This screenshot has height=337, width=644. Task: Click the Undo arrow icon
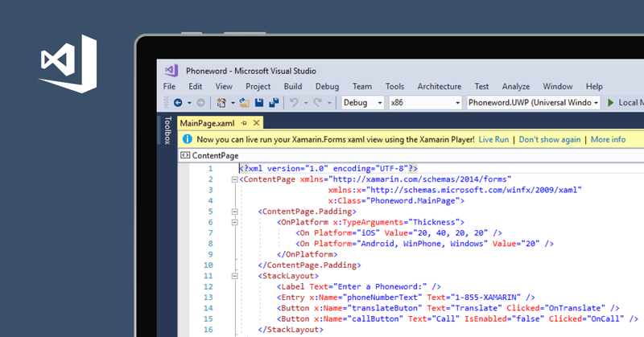[x=294, y=103]
